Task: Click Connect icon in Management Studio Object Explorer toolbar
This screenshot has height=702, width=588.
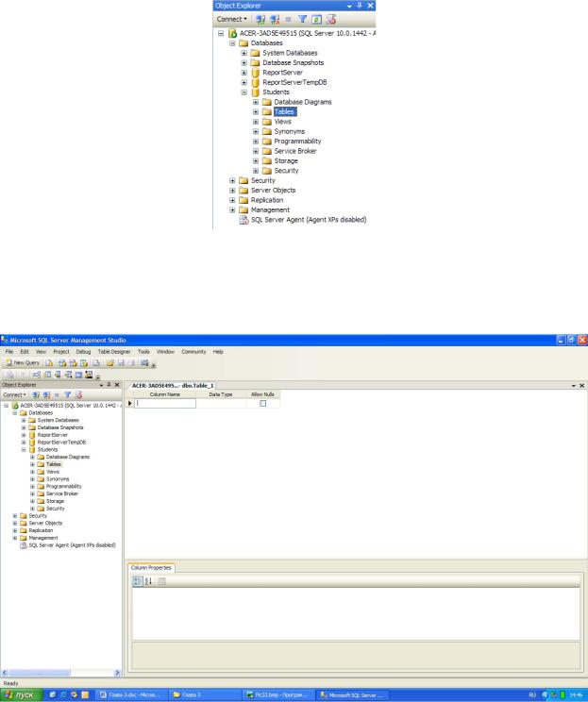Action: click(36, 394)
